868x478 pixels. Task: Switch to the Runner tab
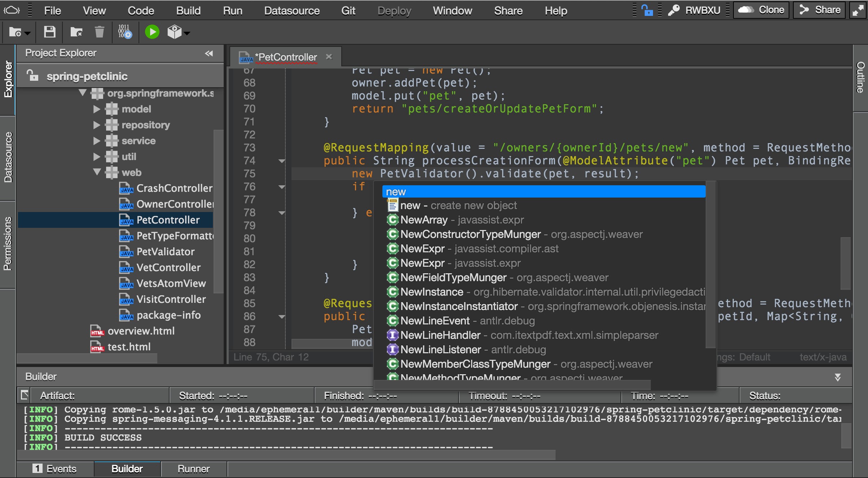coord(193,469)
